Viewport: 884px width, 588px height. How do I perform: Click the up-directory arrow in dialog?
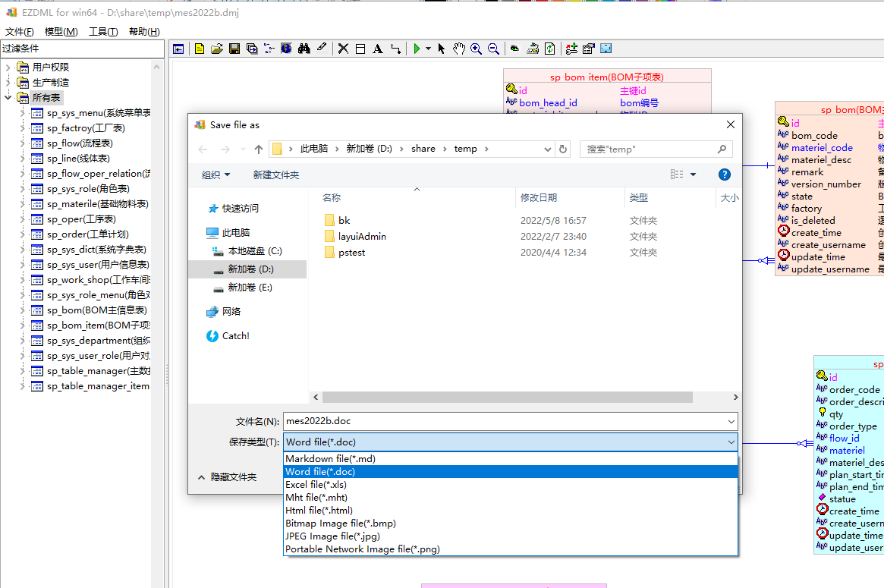coord(259,149)
